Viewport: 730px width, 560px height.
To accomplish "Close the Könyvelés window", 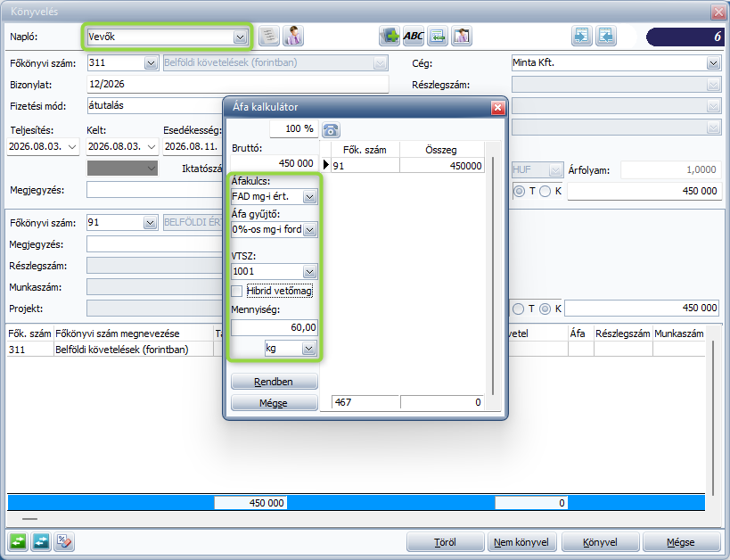I will tap(718, 12).
